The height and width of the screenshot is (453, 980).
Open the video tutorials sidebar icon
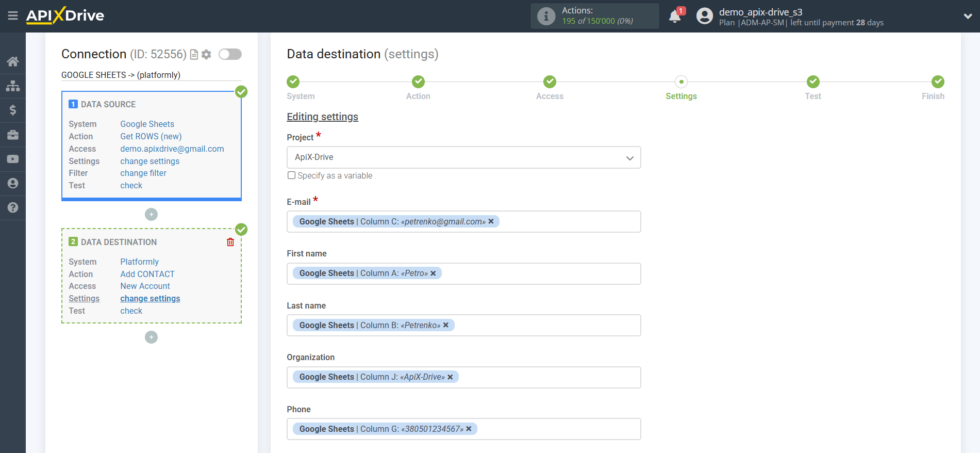click(x=13, y=159)
